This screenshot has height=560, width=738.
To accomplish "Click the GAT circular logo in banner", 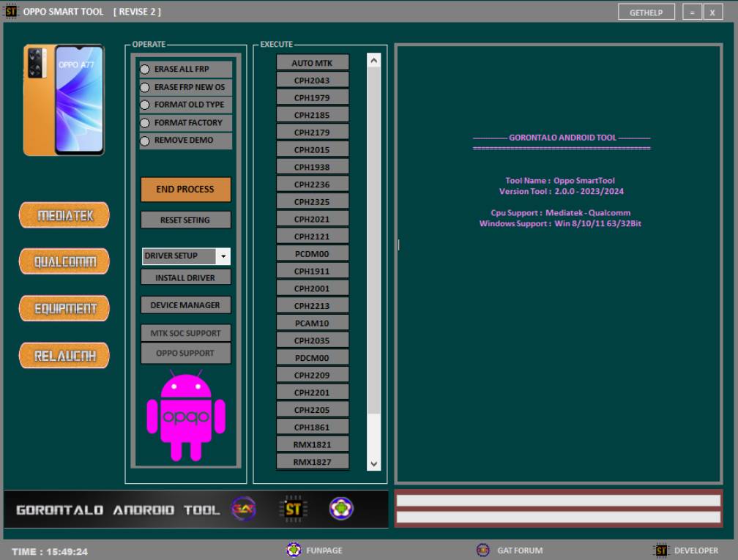I will (x=243, y=509).
